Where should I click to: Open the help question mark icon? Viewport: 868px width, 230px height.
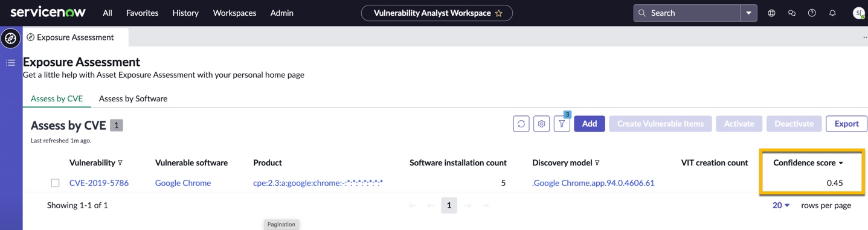point(812,13)
